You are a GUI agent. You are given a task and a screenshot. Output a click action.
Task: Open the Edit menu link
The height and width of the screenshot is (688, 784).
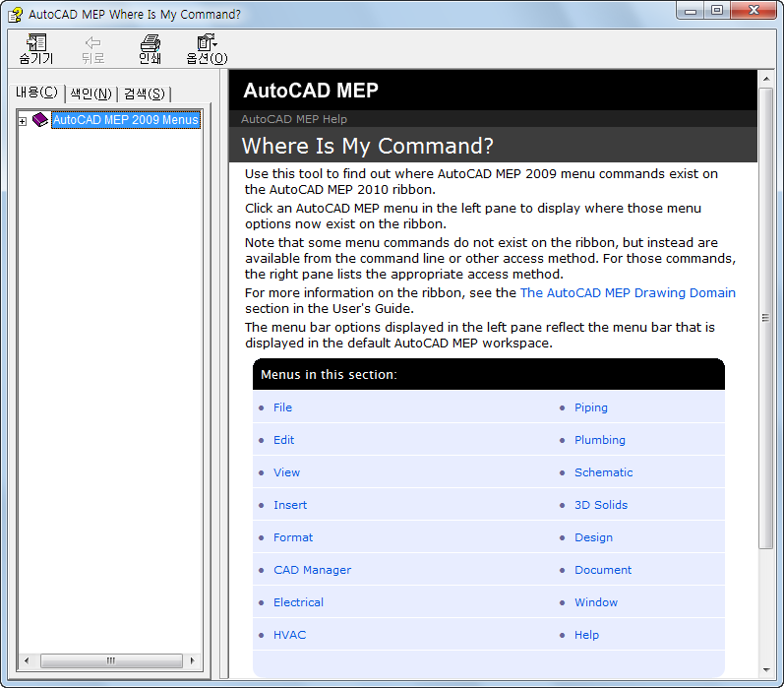(283, 440)
